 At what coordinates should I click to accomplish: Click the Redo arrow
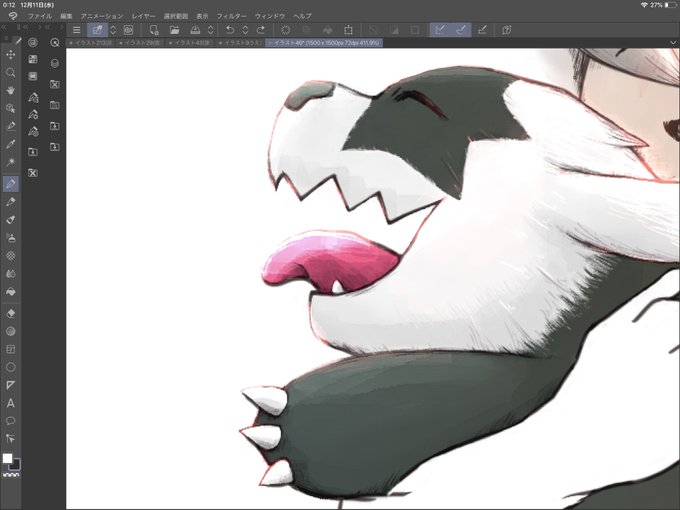click(x=261, y=30)
